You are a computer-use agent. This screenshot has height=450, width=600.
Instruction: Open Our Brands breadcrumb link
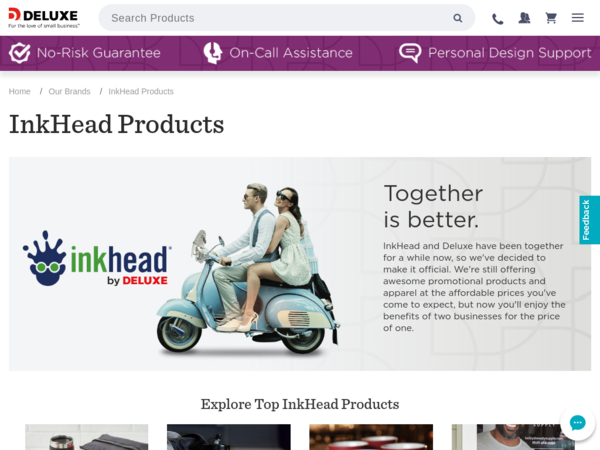[69, 91]
